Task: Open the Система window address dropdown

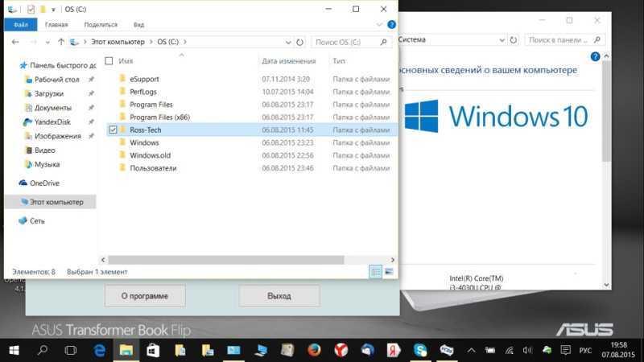Action: point(502,39)
